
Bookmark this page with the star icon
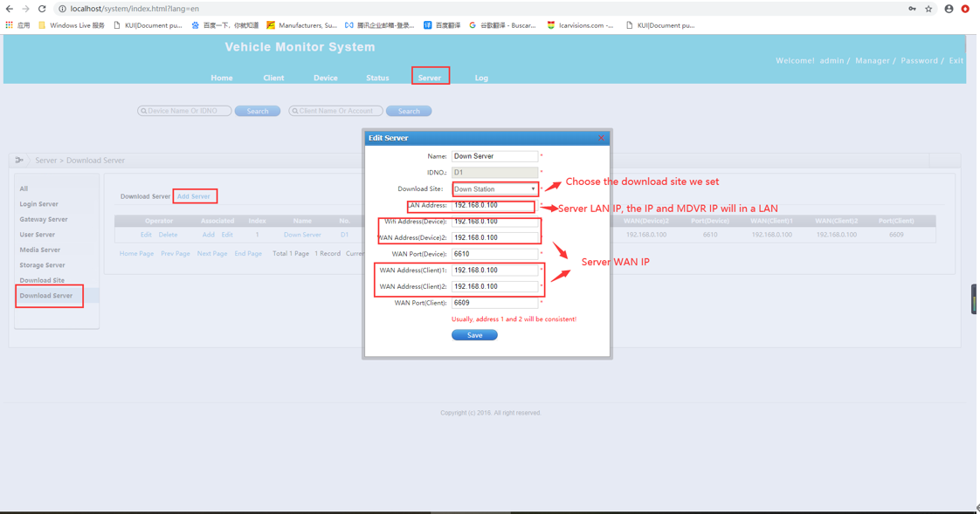tap(928, 9)
